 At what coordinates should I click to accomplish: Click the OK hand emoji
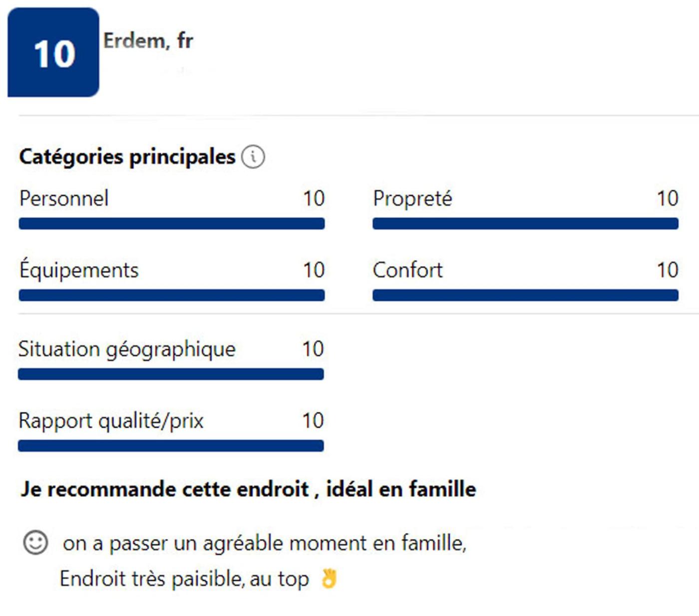point(329,579)
